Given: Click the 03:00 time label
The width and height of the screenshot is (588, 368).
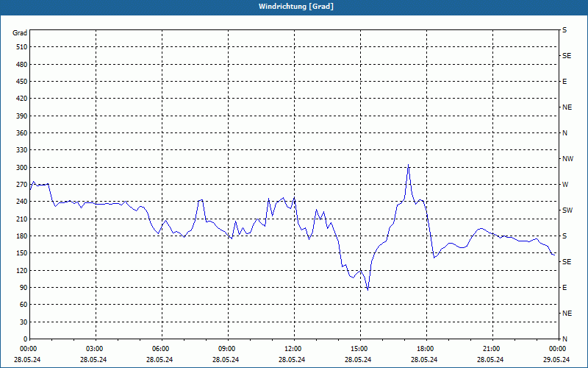Looking at the screenshot, I should point(96,349).
